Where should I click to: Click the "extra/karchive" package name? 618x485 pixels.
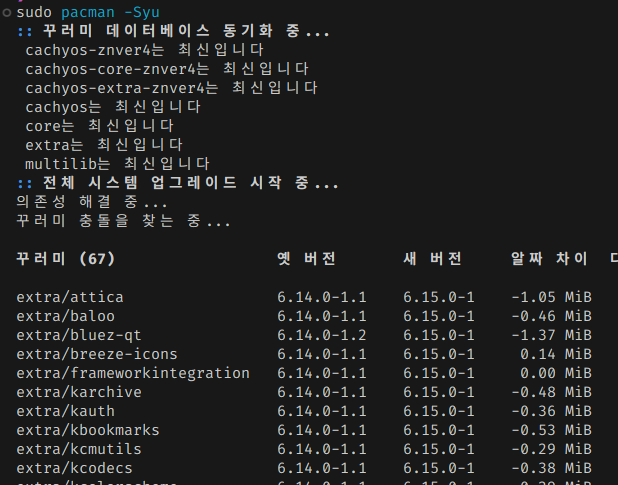(x=79, y=392)
